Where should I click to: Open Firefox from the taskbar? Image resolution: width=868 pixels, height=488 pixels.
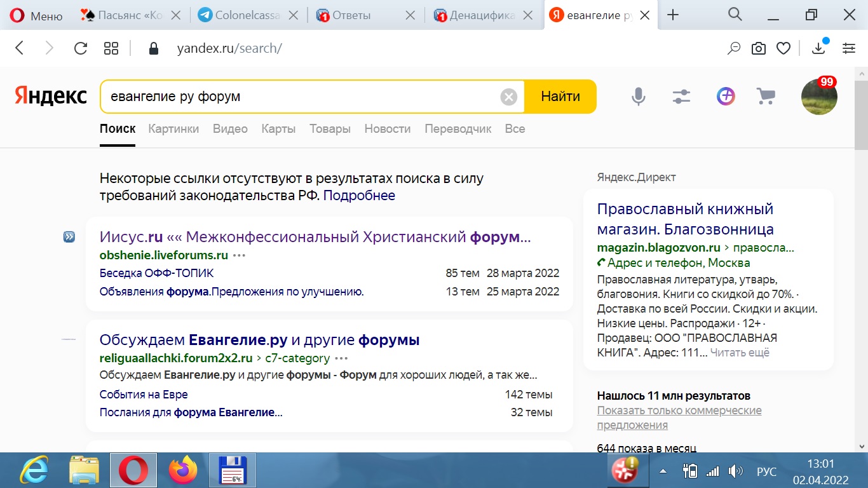[x=183, y=471]
